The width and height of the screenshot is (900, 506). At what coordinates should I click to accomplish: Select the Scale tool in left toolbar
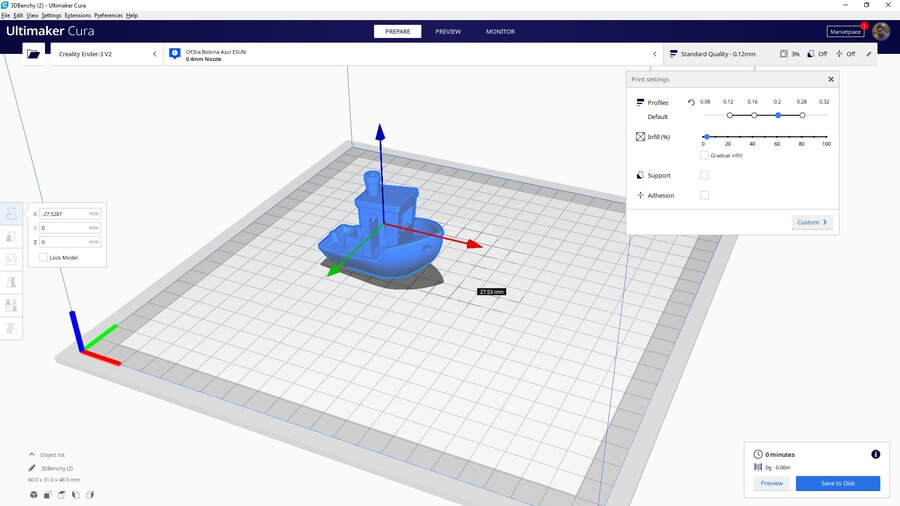(11, 236)
